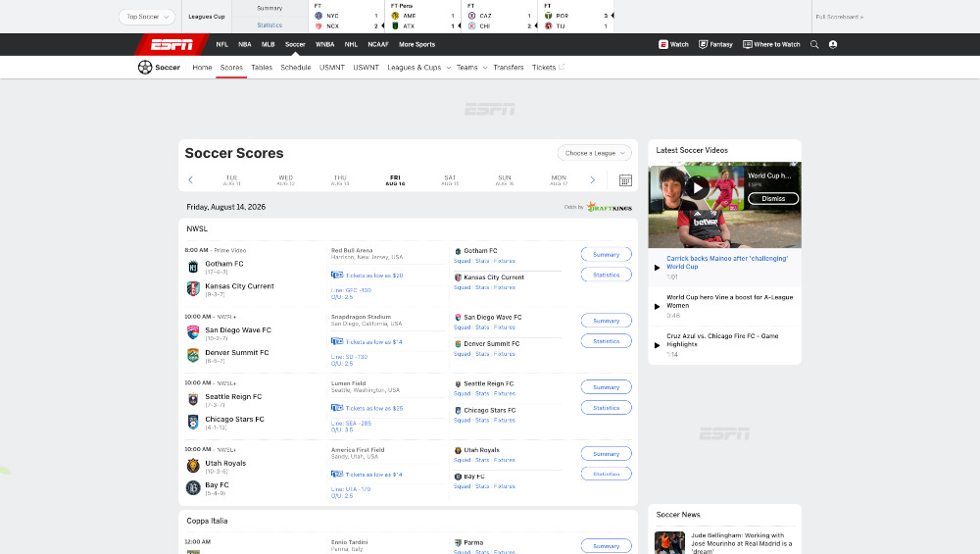
Task: Play World Cup hero Vine video
Action: click(657, 306)
